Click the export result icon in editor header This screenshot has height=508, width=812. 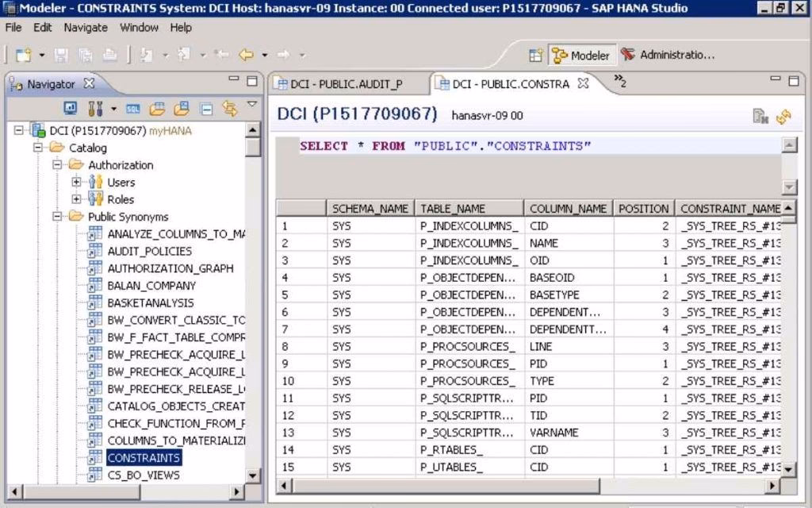pos(760,116)
